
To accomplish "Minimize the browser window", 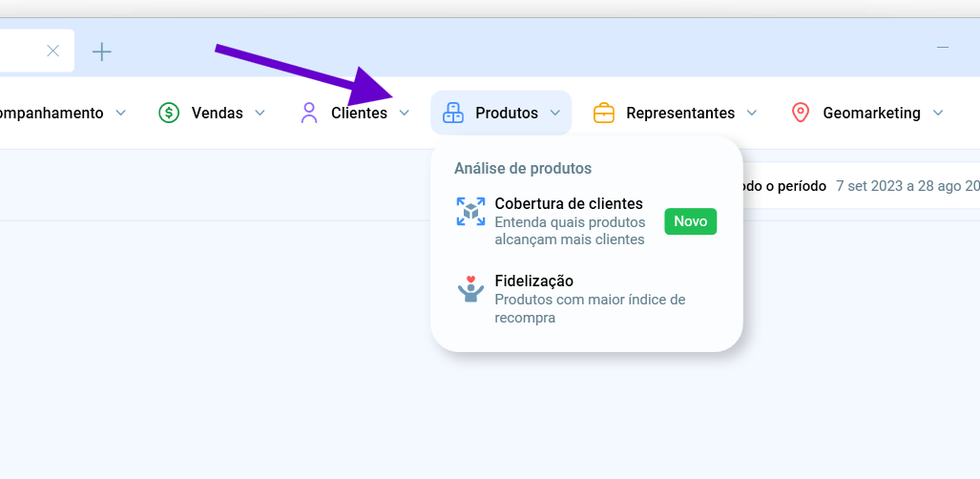I will [943, 48].
